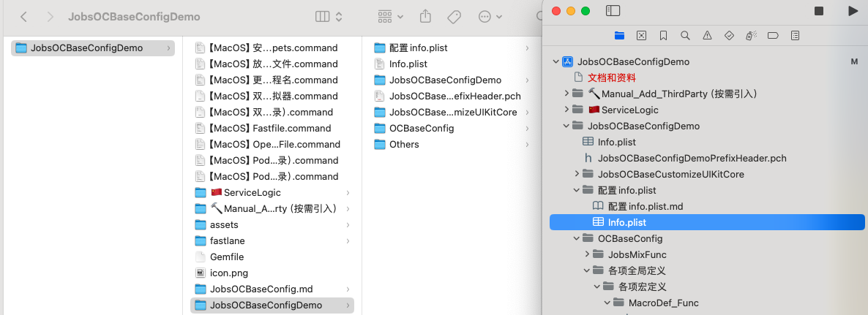This screenshot has width=868, height=315.
Task: Show the Breakpoint navigator tab
Action: (x=774, y=35)
